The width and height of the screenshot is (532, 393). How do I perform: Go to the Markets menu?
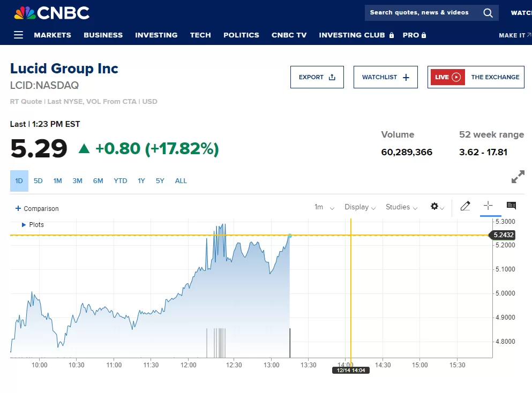click(53, 35)
